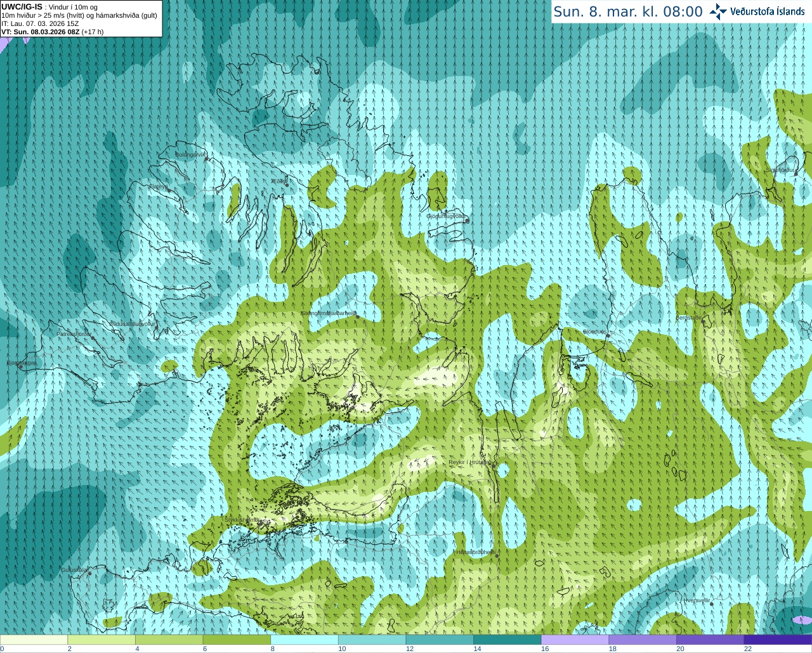This screenshot has width=812, height=653.
Task: Click the dark indigo legend swatch above 22
Action: [x=778, y=640]
